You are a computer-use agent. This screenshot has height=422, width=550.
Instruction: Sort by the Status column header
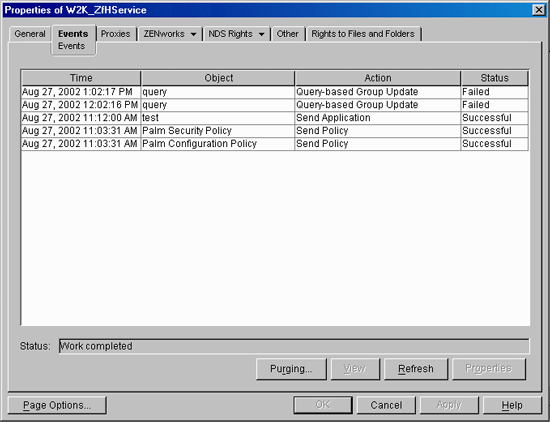(x=495, y=78)
